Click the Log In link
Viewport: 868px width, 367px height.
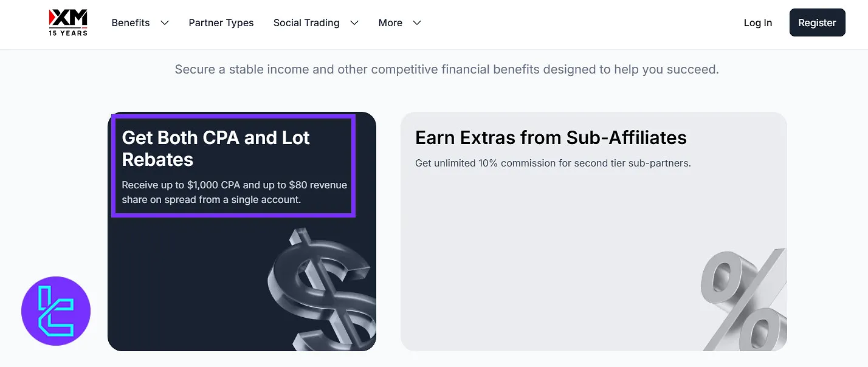click(758, 23)
